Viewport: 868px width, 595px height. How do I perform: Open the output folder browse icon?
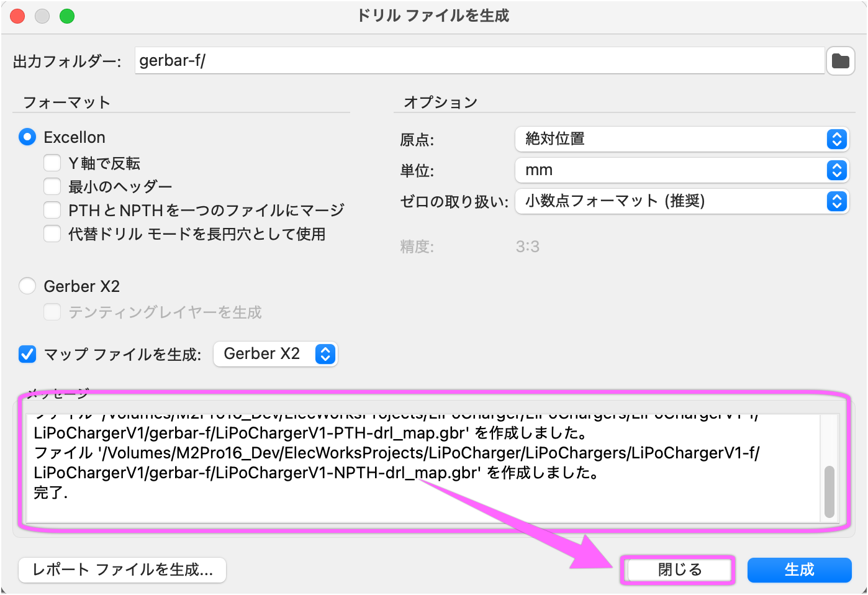click(840, 61)
